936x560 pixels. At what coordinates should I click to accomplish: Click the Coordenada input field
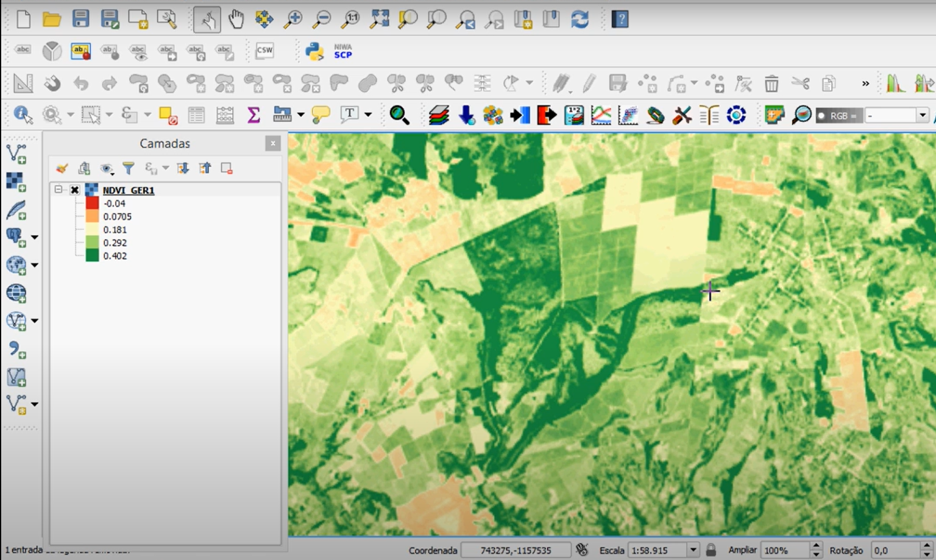516,549
